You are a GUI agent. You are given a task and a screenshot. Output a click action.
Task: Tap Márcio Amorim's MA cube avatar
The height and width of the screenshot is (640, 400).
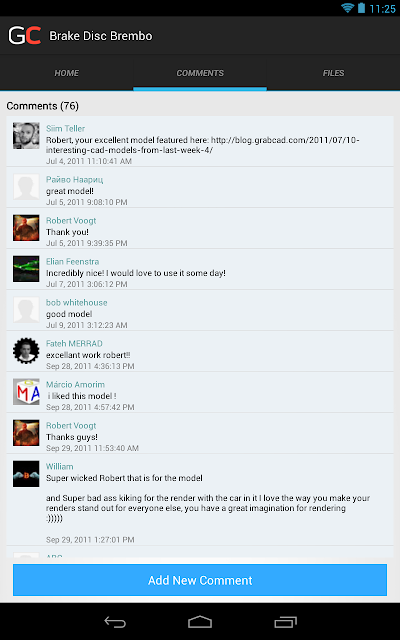coord(26,391)
